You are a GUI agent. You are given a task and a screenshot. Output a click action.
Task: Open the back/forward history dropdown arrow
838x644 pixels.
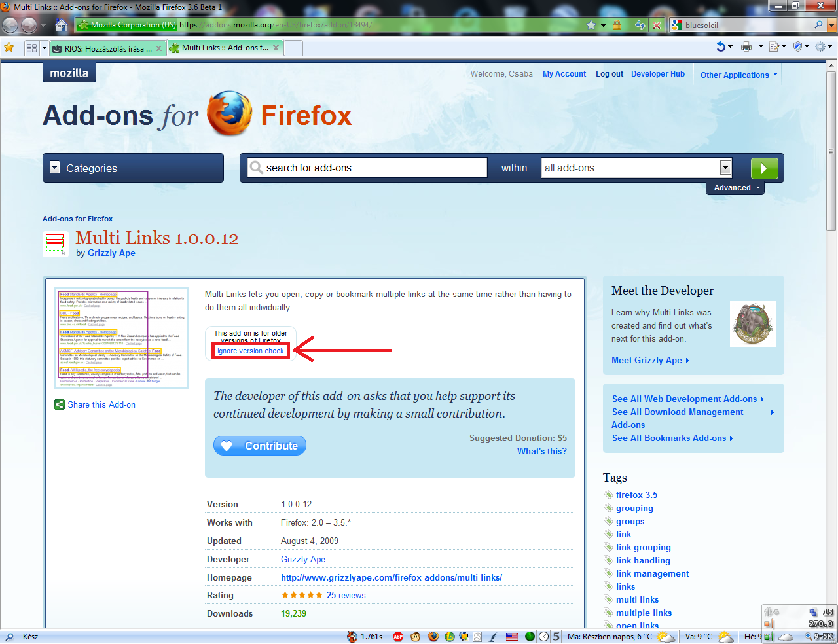(x=44, y=26)
